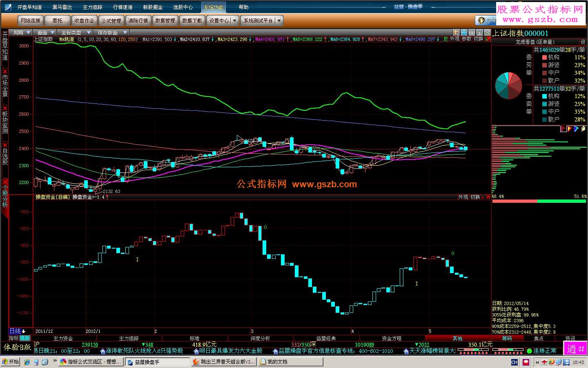588x368 pixels.
Task: Click the blue four-arrow move chart icon
Action: pyautogui.click(x=464, y=32)
